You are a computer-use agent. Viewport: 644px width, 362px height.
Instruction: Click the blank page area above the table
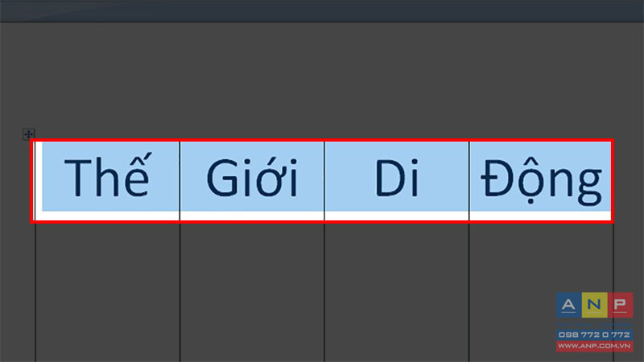click(322, 80)
